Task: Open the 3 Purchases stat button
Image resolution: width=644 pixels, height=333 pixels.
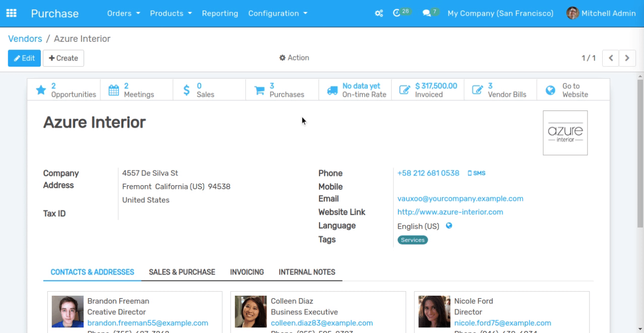Action: [282, 90]
